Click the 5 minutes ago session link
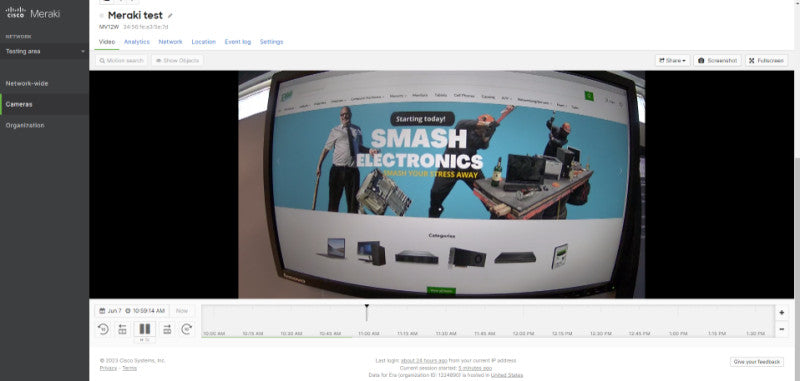The width and height of the screenshot is (800, 381). coord(475,368)
